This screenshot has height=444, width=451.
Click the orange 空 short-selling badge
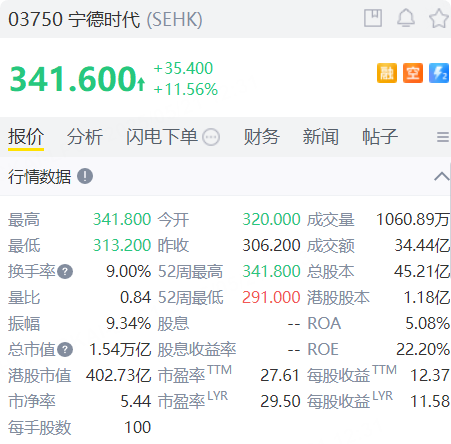pyautogui.click(x=413, y=73)
